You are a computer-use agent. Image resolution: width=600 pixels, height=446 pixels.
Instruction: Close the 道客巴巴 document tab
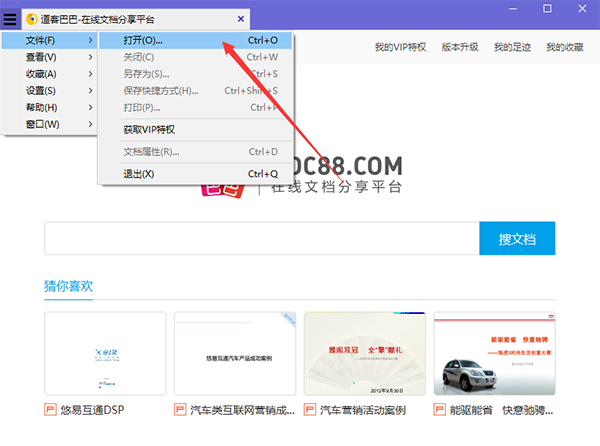pos(240,19)
